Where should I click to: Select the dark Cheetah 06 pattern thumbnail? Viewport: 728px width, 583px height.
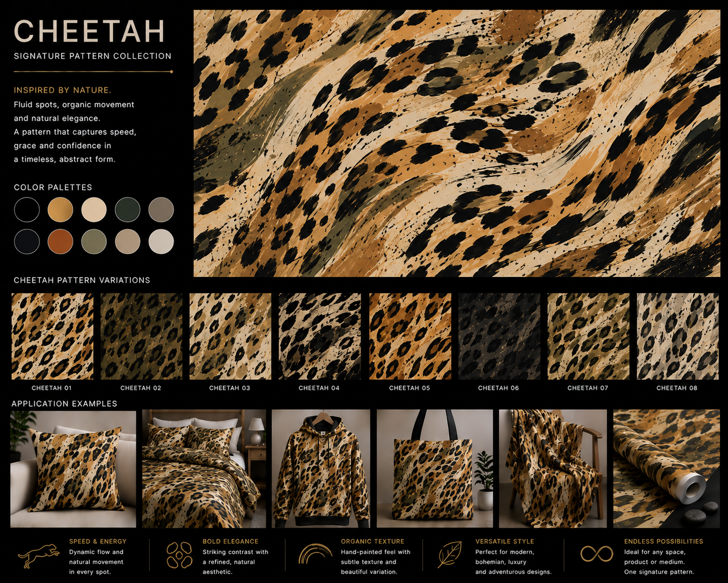[x=499, y=336]
